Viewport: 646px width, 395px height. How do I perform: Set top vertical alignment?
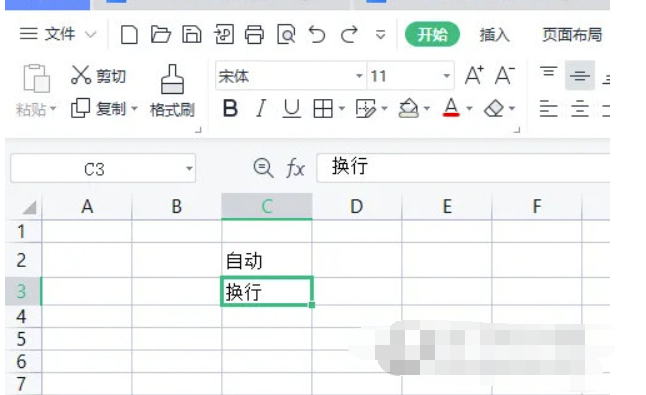(x=548, y=72)
